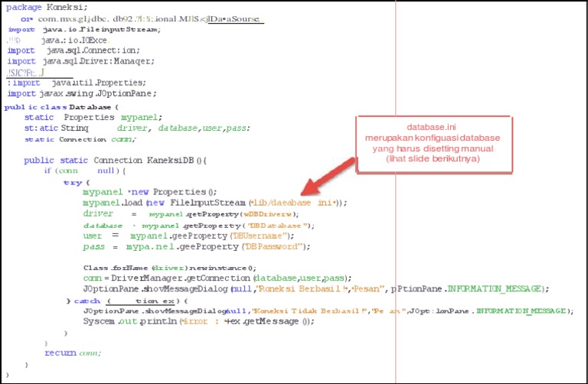The height and width of the screenshot is (384, 588).
Task: Click the 'public class Database' declaration
Action: (61, 107)
